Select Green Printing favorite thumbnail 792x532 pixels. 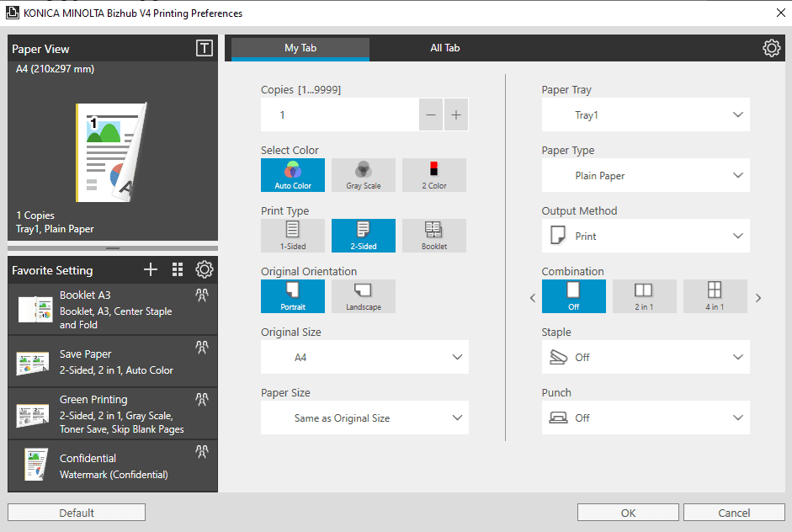tap(33, 415)
